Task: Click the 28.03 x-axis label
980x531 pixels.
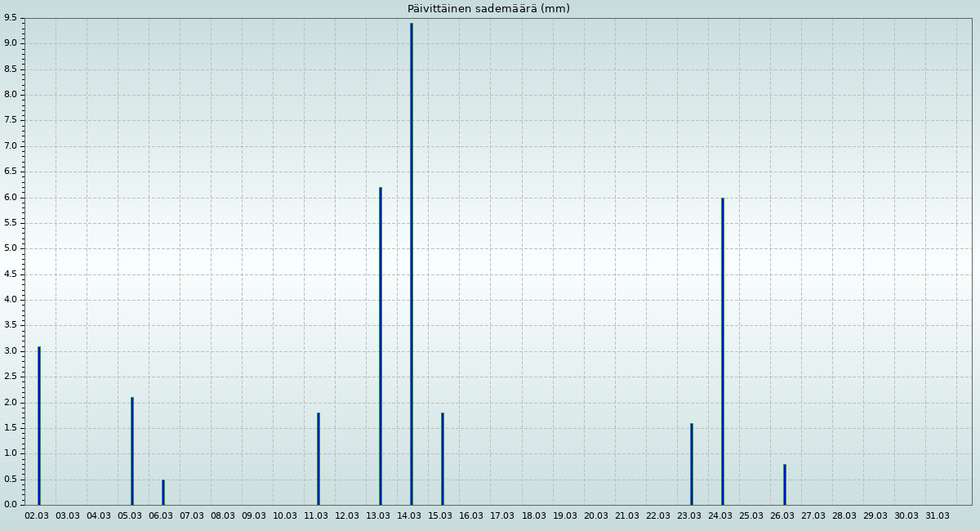Action: 844,516
